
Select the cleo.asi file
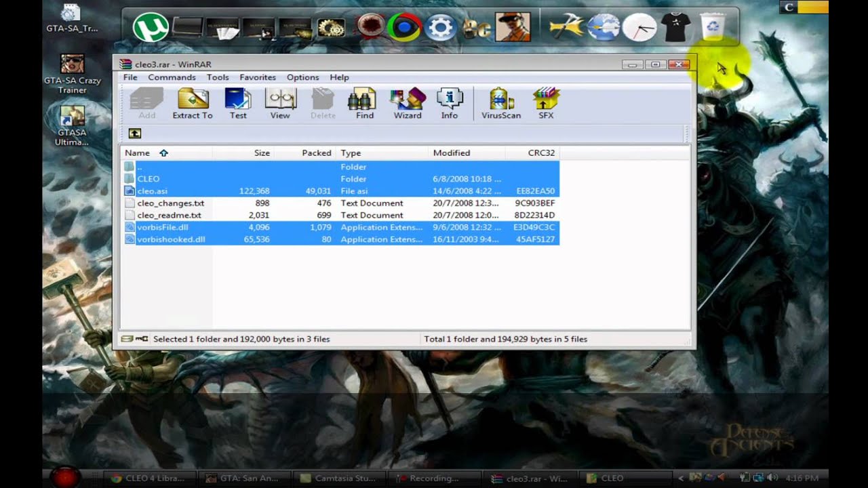coord(341,191)
